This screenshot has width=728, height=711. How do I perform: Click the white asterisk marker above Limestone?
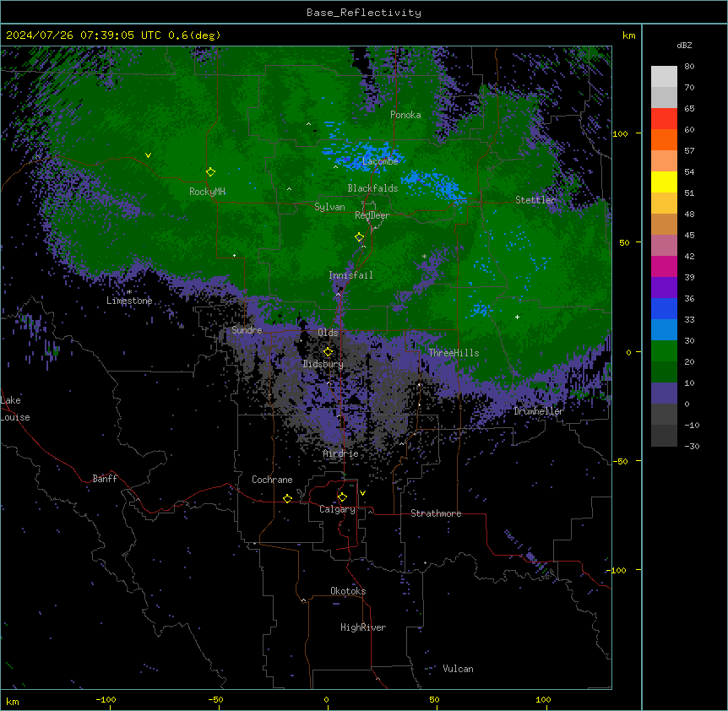click(129, 292)
